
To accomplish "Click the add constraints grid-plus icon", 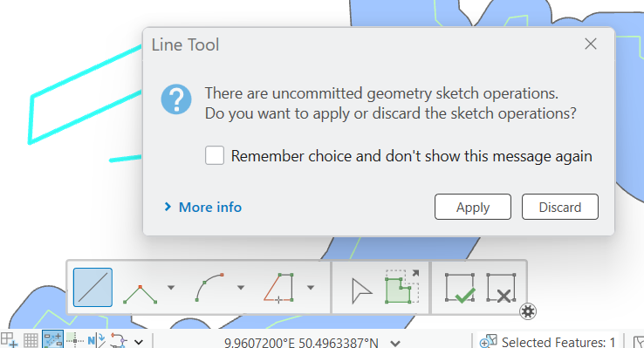I will pyautogui.click(x=9, y=340).
